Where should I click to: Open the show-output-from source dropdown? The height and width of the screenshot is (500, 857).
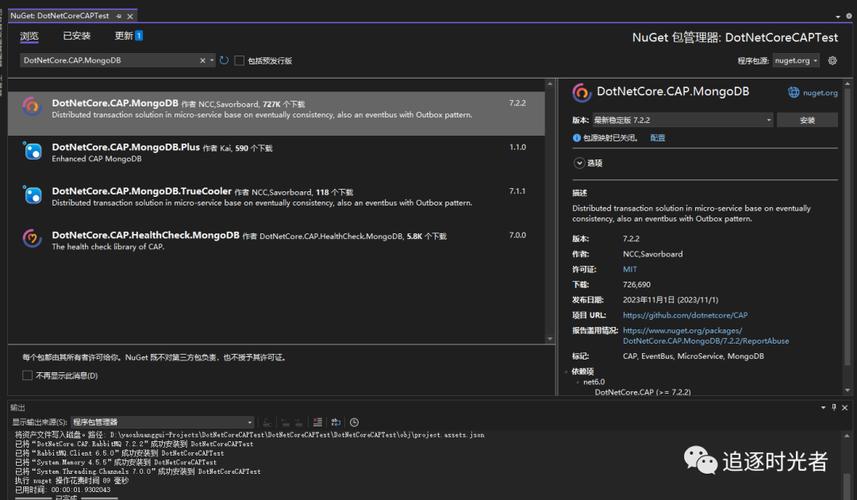point(163,422)
